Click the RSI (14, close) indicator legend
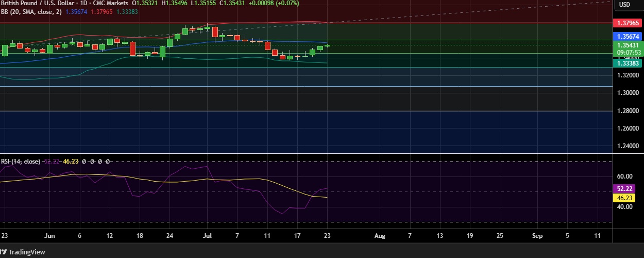 tap(21, 162)
